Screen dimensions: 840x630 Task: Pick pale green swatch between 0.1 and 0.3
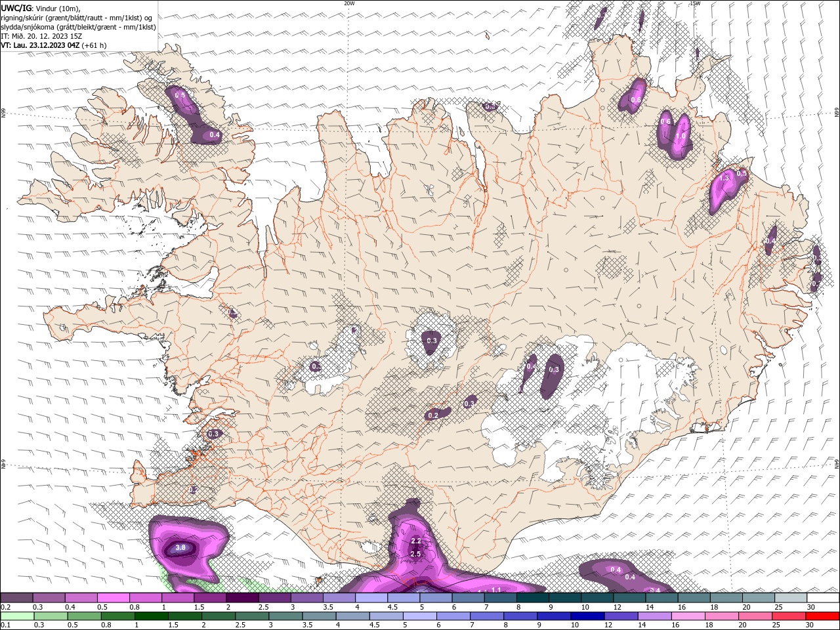pyautogui.click(x=16, y=616)
